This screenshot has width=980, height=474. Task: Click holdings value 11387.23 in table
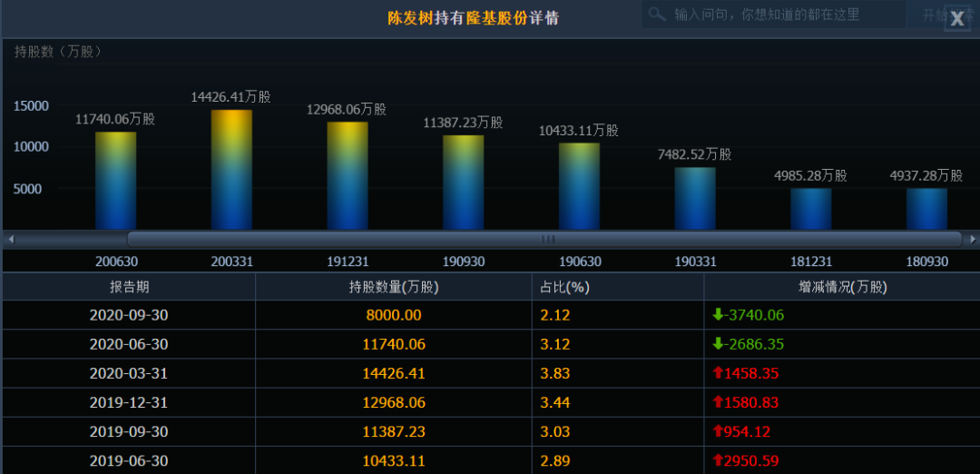point(394,431)
